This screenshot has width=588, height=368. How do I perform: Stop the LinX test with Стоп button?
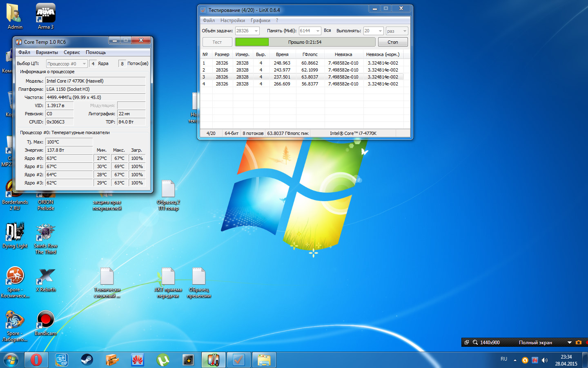click(x=393, y=42)
